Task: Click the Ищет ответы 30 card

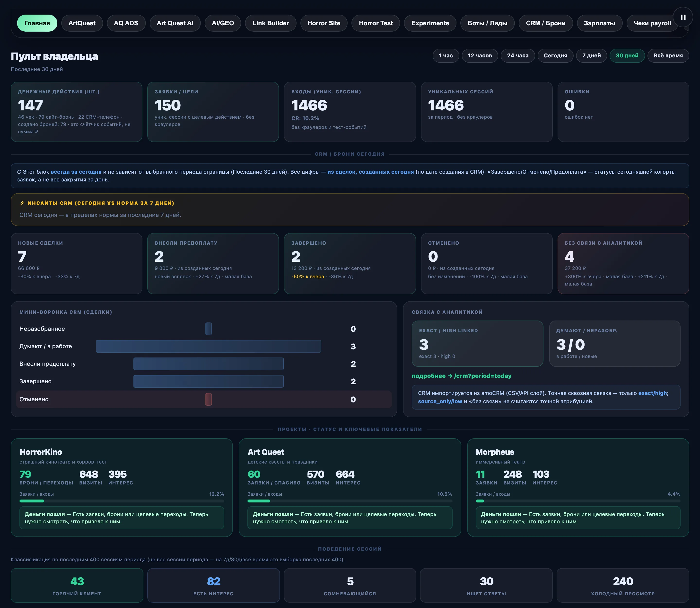Action: 486,585
